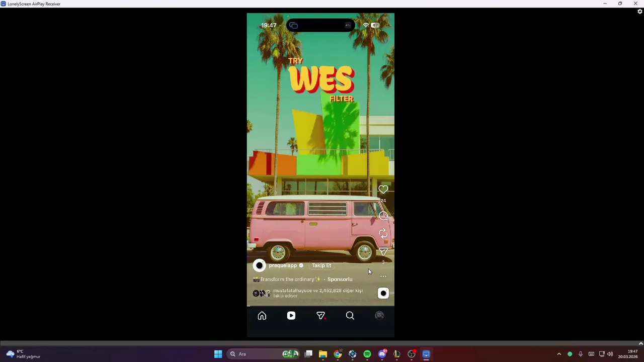Click the taskbar Ara search box
Screen dimensions: 644x362
point(264,354)
